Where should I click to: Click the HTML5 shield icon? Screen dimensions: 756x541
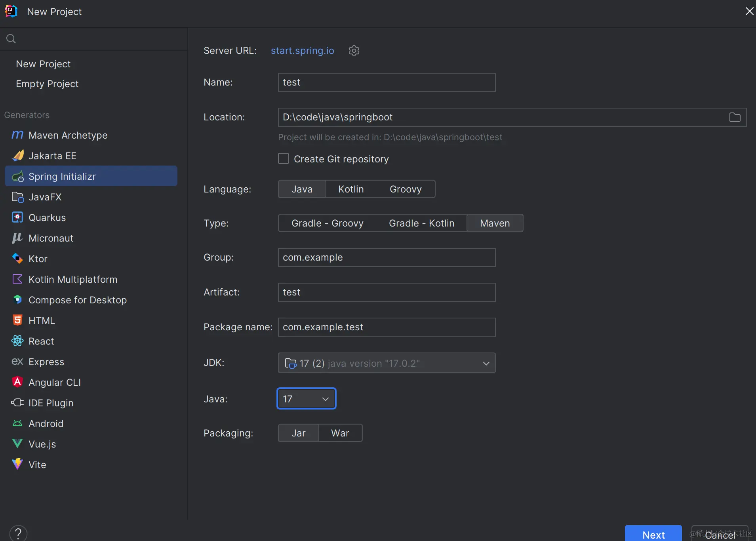point(17,320)
